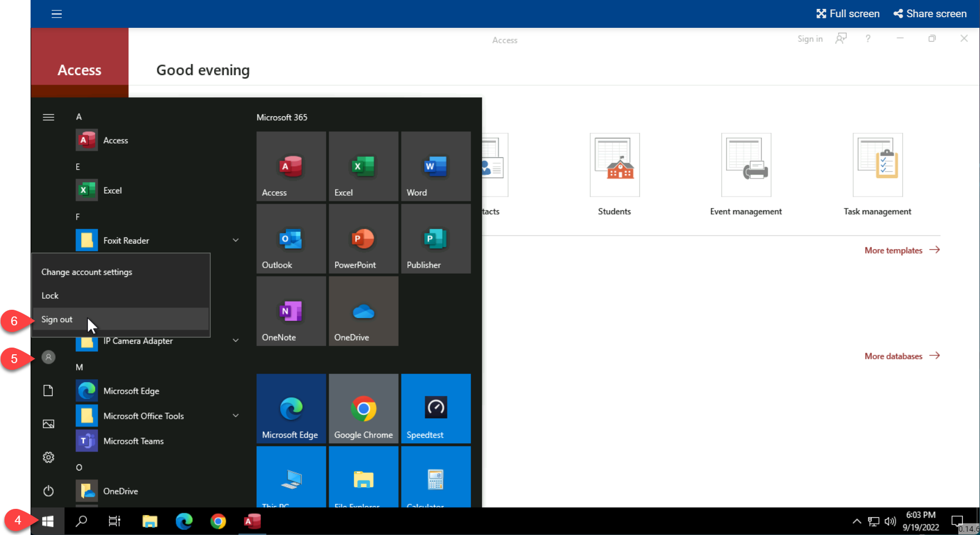980x535 pixels.
Task: Open the remote session hamburger menu
Action: (x=57, y=14)
